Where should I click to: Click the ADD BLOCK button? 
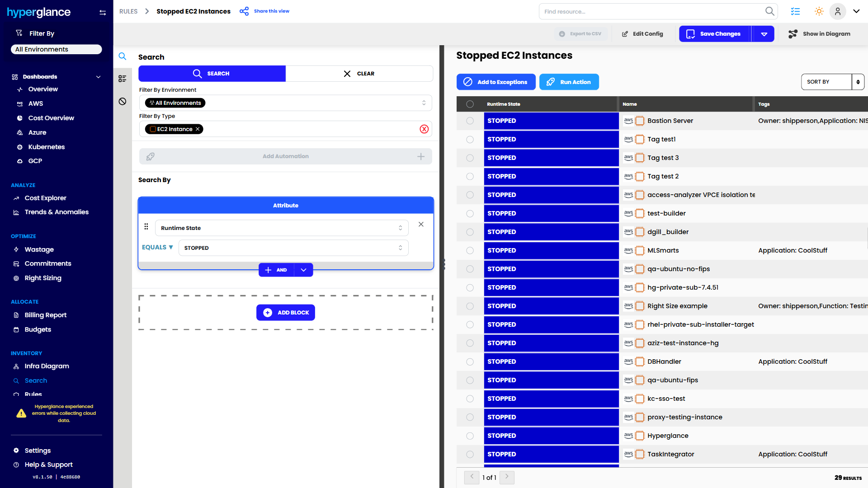[x=286, y=313]
